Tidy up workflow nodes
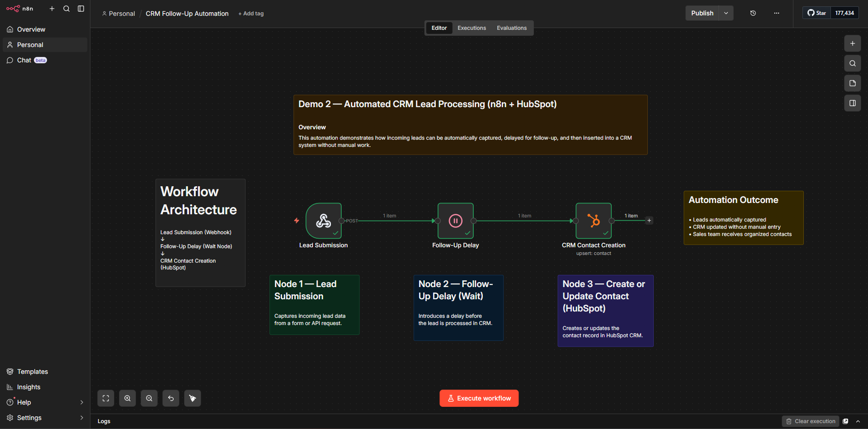This screenshot has width=868, height=429. tap(193, 398)
